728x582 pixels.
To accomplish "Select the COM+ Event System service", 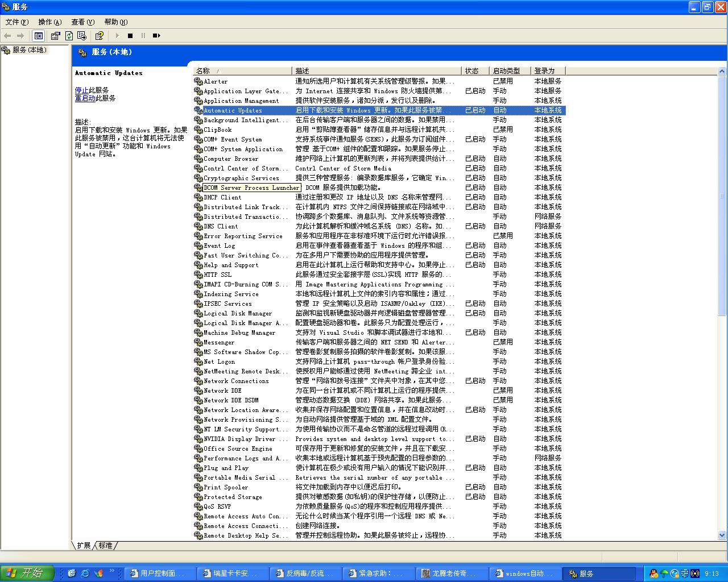I will pos(379,139).
